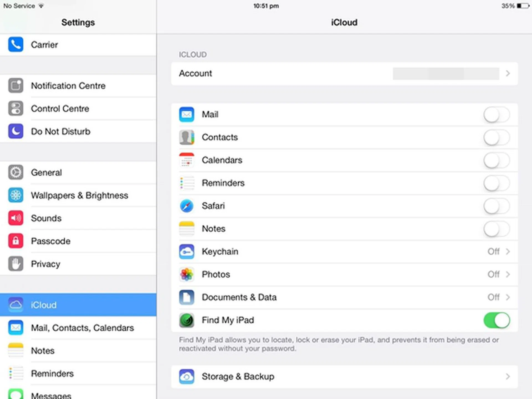Viewport: 532px width, 399px height.
Task: Open the iCloud Account details
Action: coord(344,73)
